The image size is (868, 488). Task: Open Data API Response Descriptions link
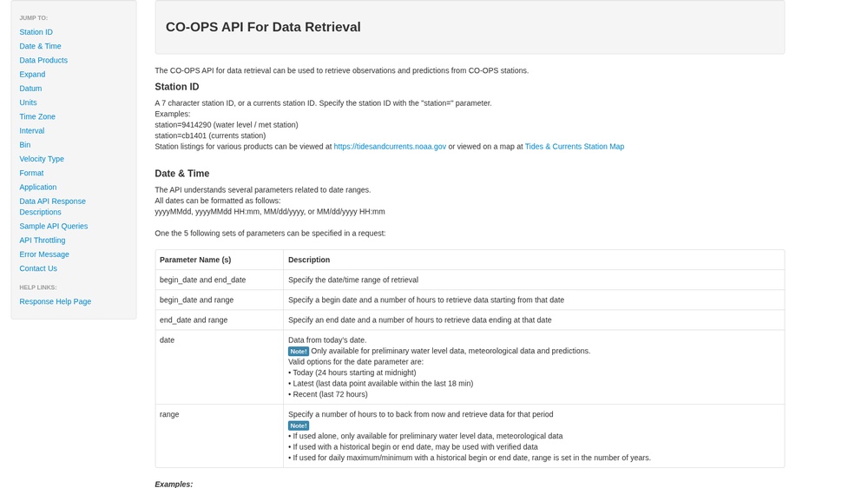coord(53,207)
